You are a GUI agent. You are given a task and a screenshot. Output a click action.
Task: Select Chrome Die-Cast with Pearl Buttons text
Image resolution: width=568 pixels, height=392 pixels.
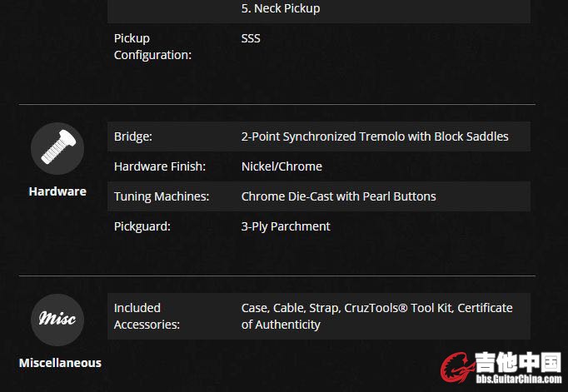click(x=338, y=196)
